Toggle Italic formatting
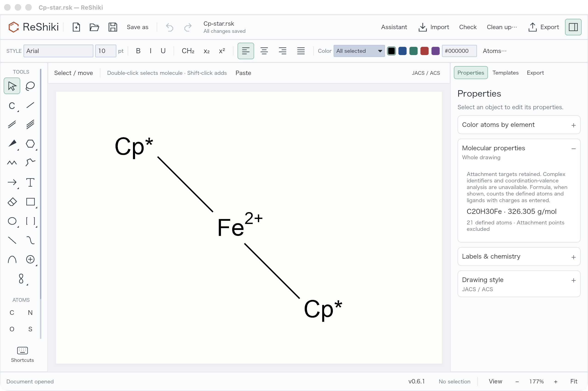588x391 pixels. (150, 51)
